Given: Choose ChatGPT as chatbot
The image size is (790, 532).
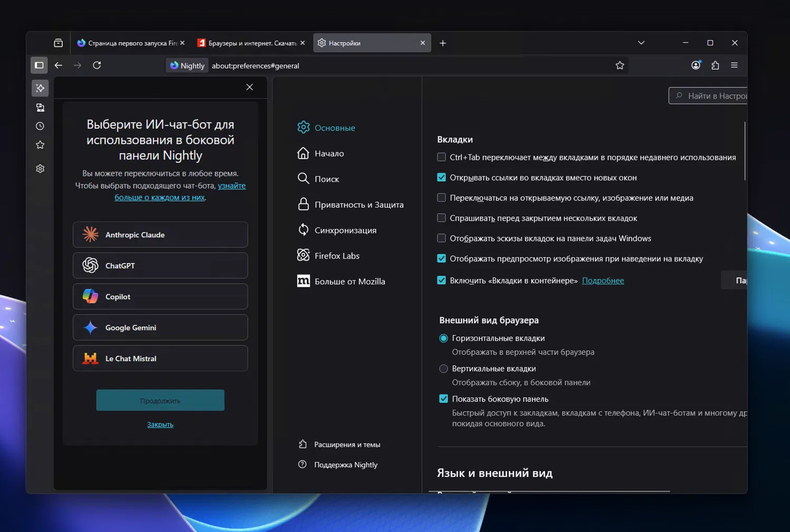Looking at the screenshot, I should [x=160, y=266].
